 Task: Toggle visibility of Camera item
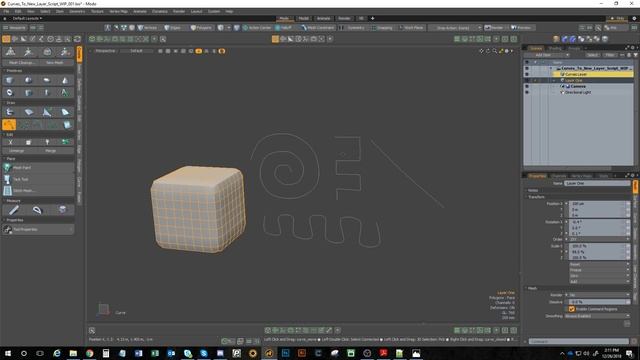click(x=527, y=87)
